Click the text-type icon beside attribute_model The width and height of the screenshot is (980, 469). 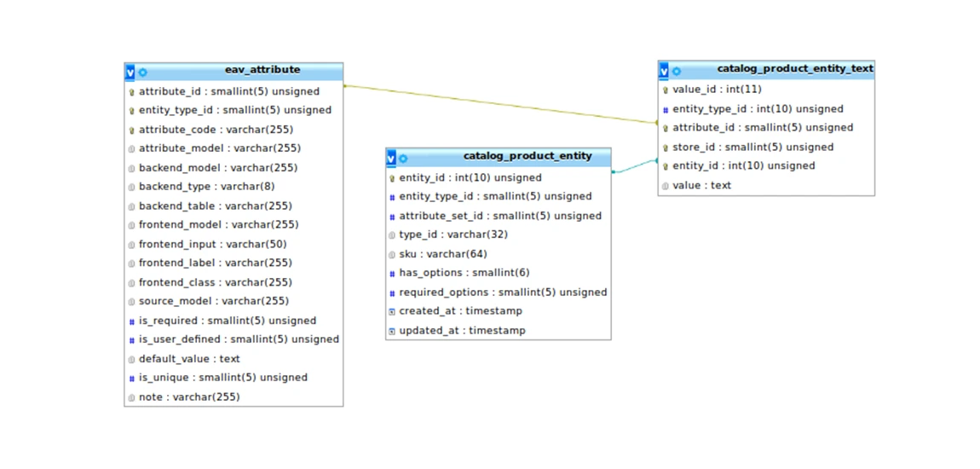(132, 149)
